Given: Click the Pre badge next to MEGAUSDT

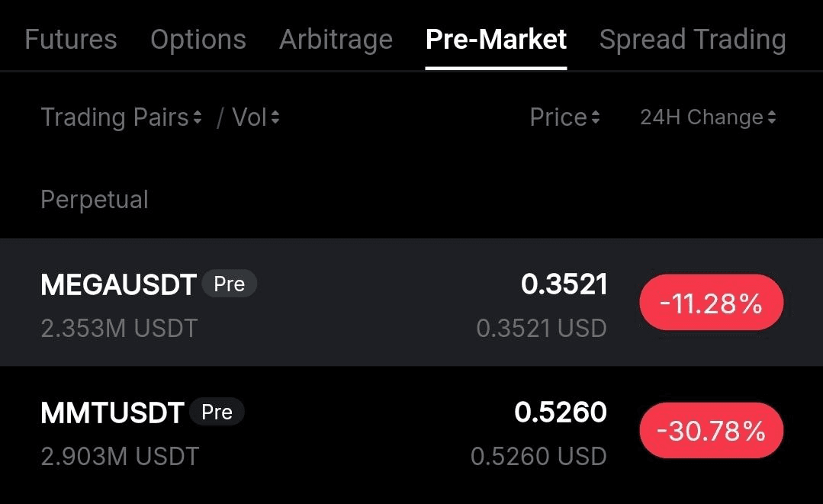Looking at the screenshot, I should (x=230, y=283).
